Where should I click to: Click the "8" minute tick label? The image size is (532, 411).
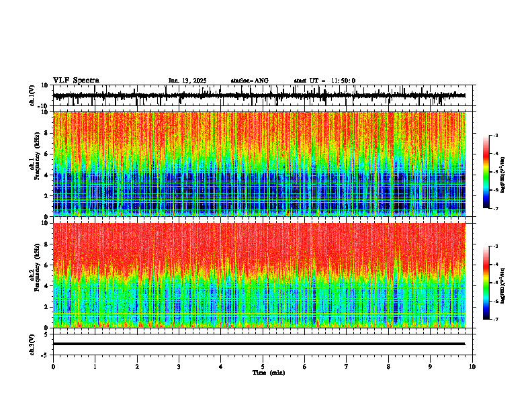(388, 367)
